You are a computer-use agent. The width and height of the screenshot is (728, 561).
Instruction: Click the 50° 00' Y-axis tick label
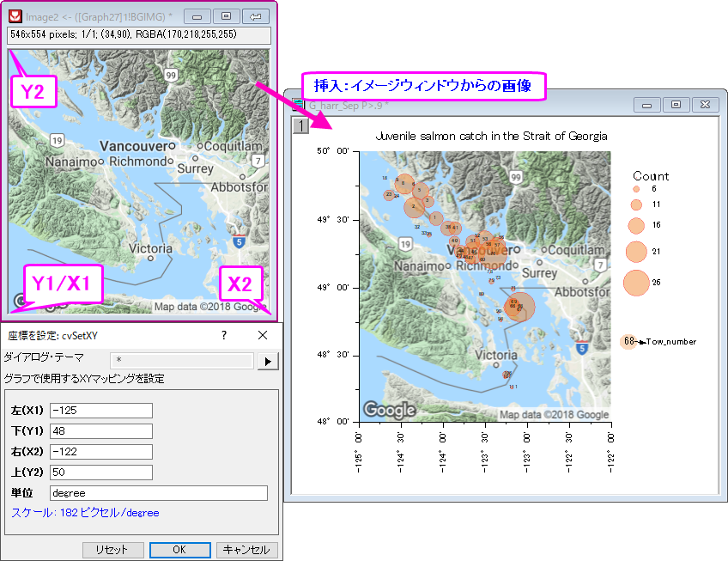(333, 151)
